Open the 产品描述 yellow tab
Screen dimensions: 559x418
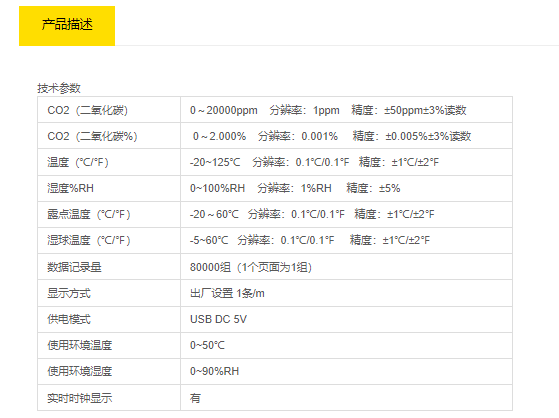pos(67,26)
